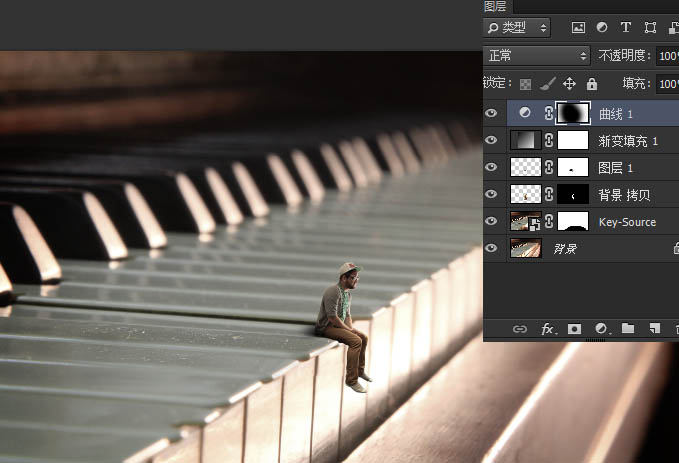The height and width of the screenshot is (463, 679).
Task: Click the 填充 fill value field
Action: (668, 84)
